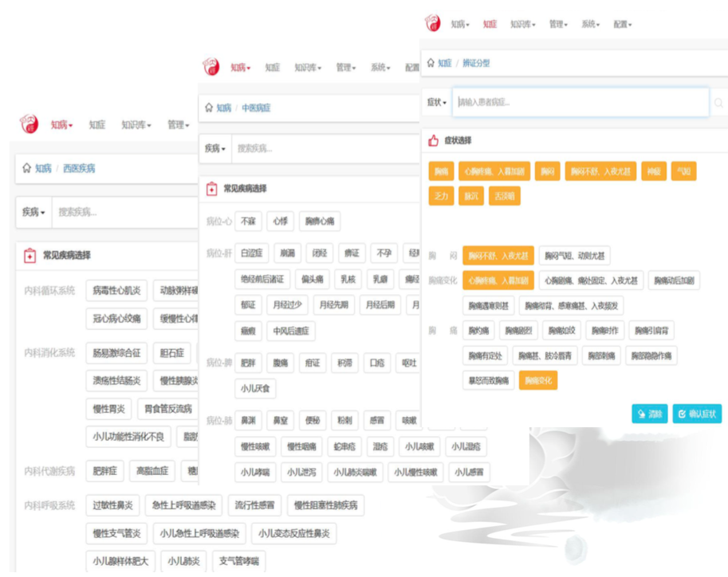The height and width of the screenshot is (577, 728).
Task: Click the 确认症状 confirm button
Action: coord(696,414)
